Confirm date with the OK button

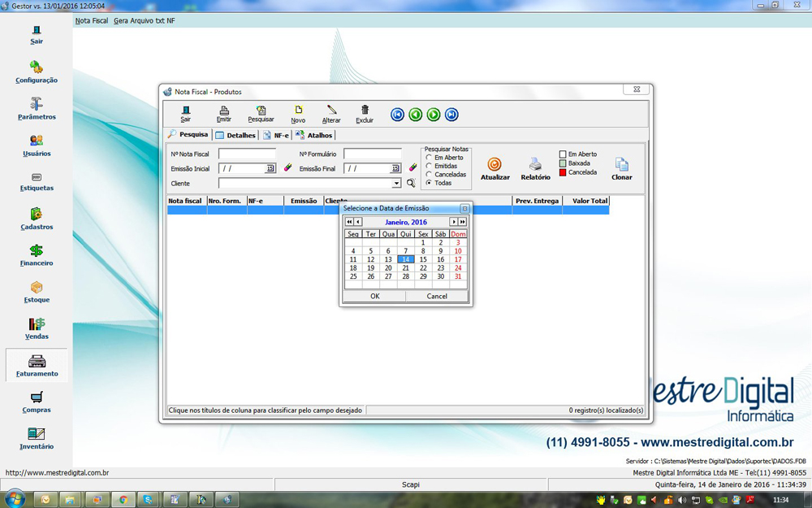374,296
